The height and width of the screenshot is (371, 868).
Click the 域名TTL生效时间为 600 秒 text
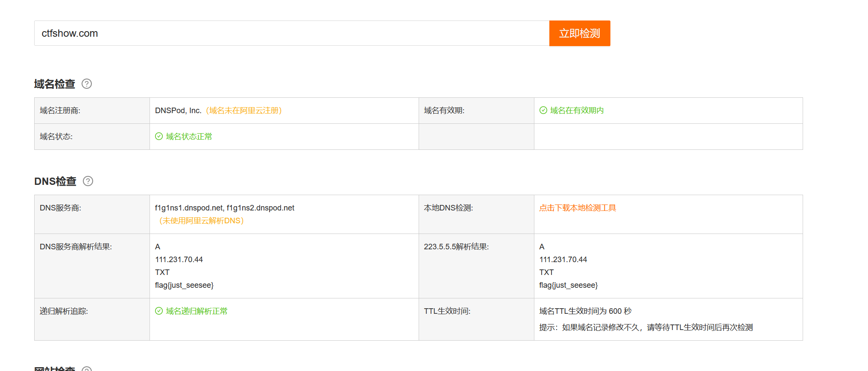[x=585, y=311]
